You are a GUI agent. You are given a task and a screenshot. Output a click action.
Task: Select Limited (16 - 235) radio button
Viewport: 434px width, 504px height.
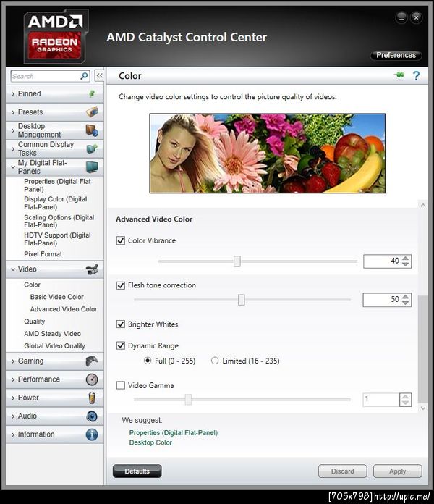click(x=215, y=361)
